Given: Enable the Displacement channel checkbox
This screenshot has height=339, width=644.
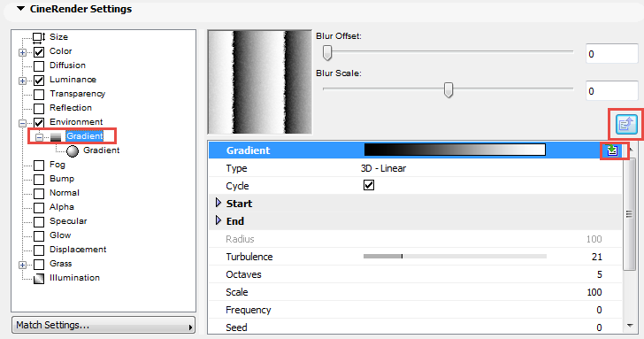Looking at the screenshot, I should (x=39, y=250).
